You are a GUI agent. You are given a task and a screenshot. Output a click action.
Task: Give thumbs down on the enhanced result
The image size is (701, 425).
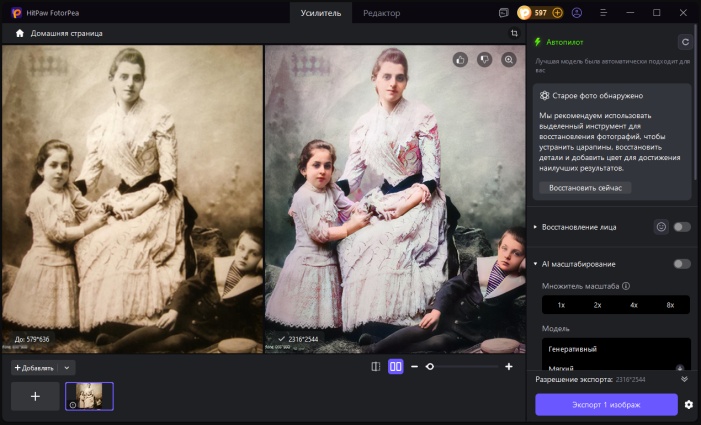point(484,59)
